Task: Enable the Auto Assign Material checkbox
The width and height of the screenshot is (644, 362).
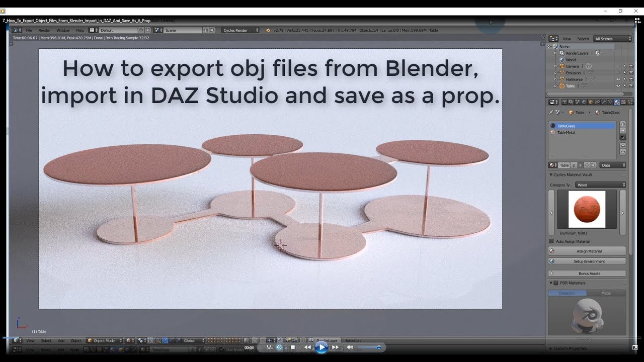Action: pyautogui.click(x=551, y=241)
